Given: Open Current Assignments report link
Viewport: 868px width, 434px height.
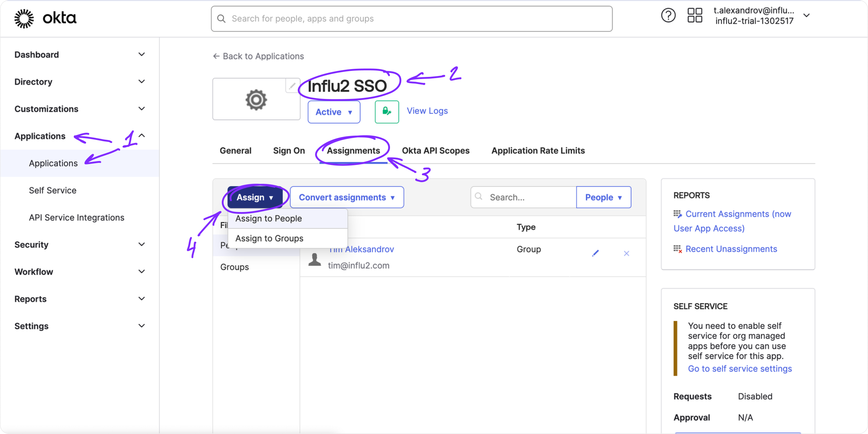Looking at the screenshot, I should (732, 221).
